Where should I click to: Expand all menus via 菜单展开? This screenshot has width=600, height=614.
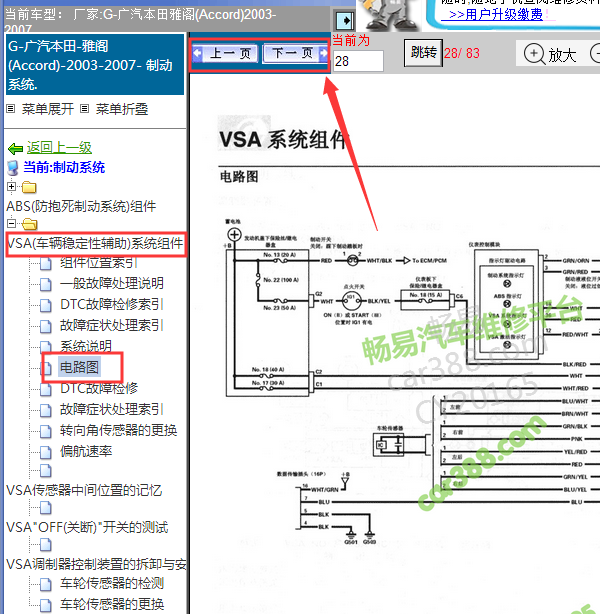coord(47,109)
